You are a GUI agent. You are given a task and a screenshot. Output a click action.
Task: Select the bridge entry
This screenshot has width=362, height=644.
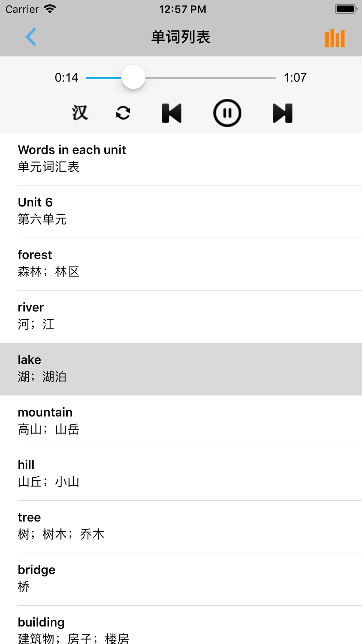181,579
